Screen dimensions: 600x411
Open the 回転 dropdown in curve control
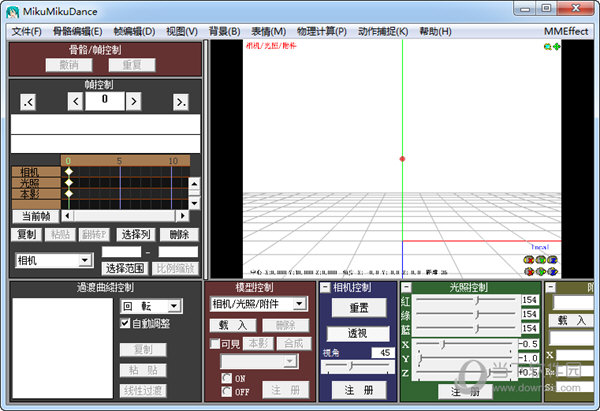pos(151,306)
